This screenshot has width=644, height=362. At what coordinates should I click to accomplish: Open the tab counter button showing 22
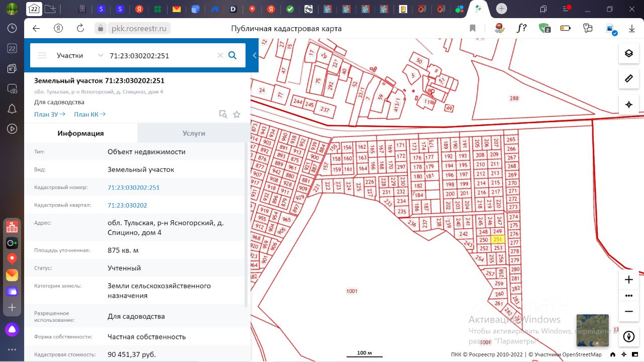point(34,9)
